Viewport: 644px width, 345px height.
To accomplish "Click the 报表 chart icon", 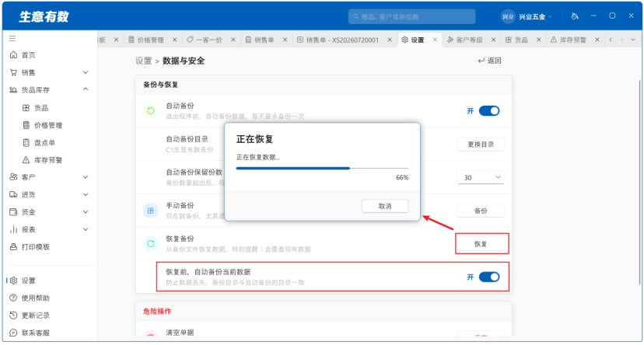I will tap(13, 229).
